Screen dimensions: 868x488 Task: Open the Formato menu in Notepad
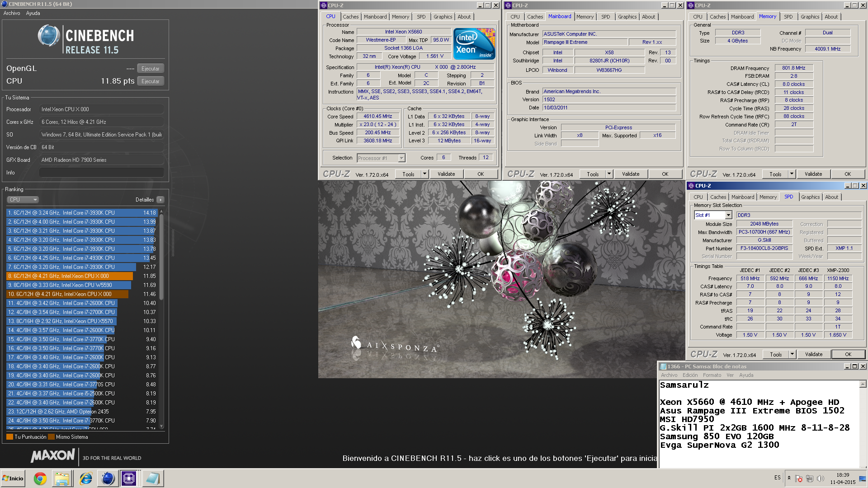[712, 375]
